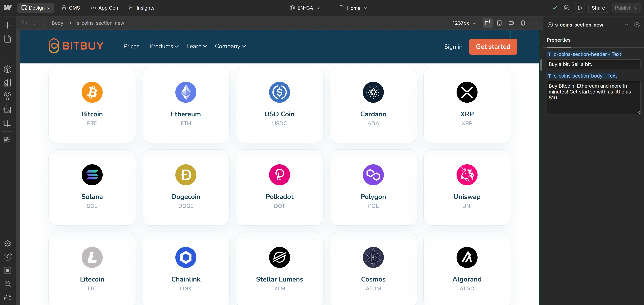Switch to tablet breakpoint view
Screen dimensions: 644x305
(499, 23)
